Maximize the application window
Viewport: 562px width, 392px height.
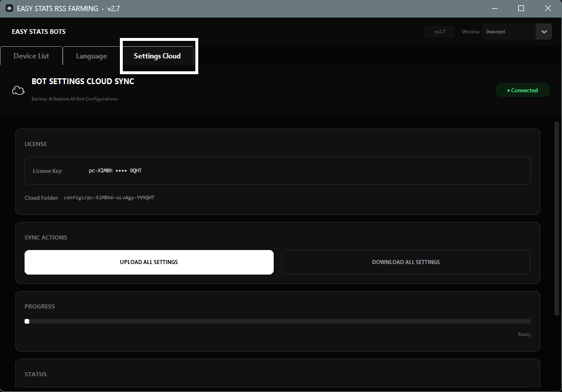521,8
